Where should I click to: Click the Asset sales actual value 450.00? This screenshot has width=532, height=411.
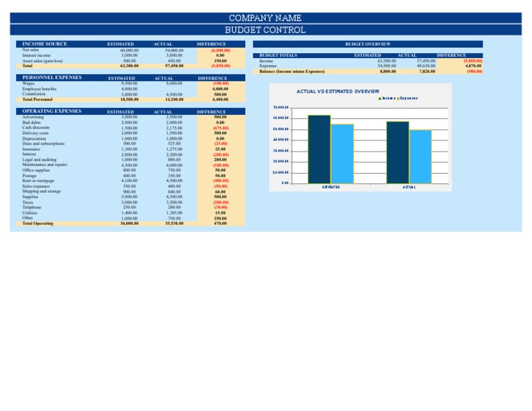click(x=175, y=61)
